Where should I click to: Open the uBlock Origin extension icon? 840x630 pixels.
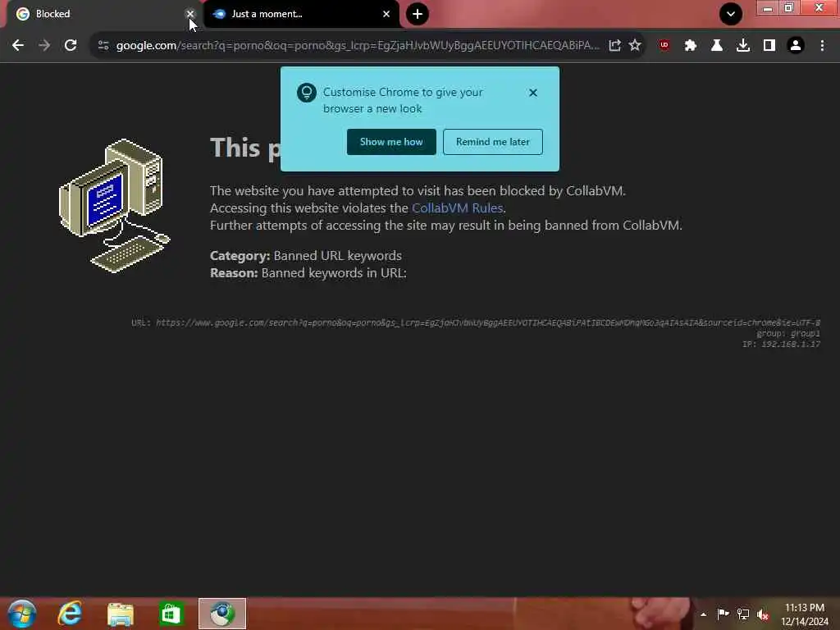click(x=664, y=46)
